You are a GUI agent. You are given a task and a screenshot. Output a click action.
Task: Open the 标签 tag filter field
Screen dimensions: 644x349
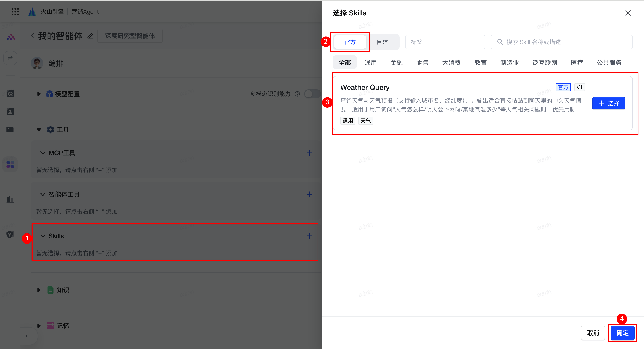click(445, 42)
